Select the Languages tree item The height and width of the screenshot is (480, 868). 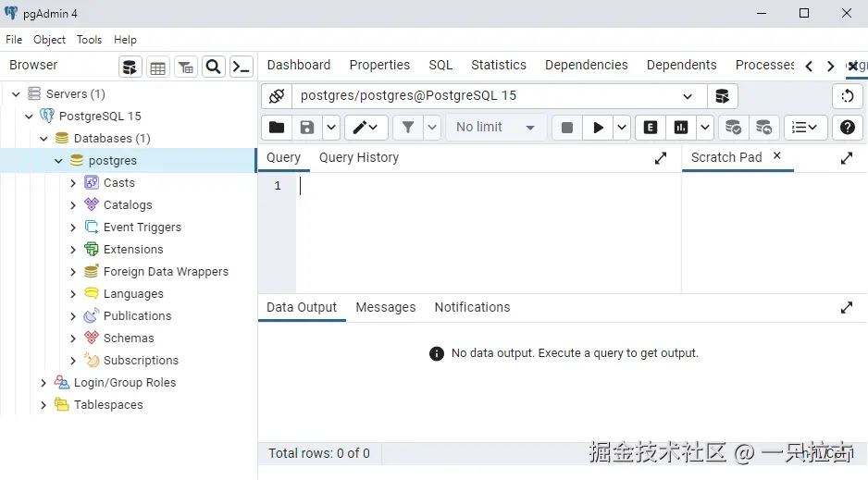click(x=133, y=293)
